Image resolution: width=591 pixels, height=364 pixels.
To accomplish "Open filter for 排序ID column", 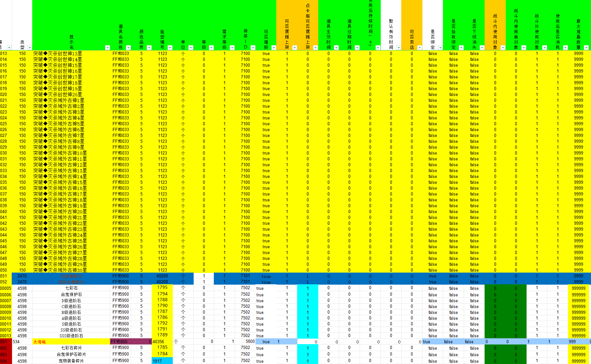I will click(253, 48).
